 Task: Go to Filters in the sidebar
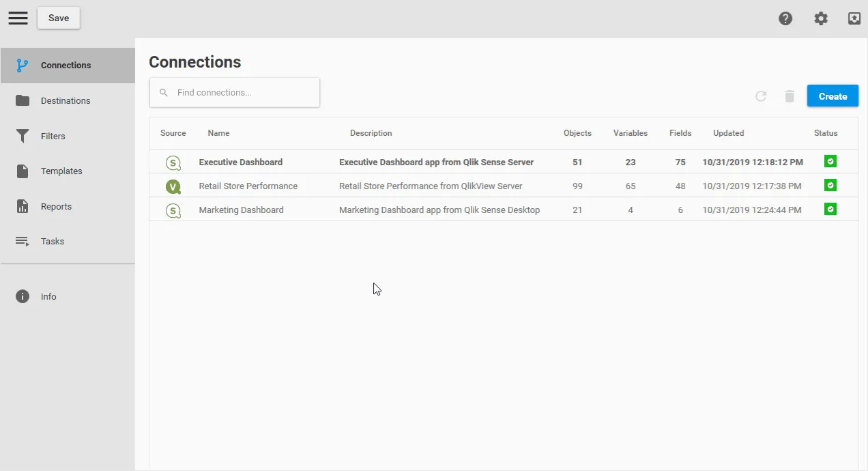tap(53, 136)
